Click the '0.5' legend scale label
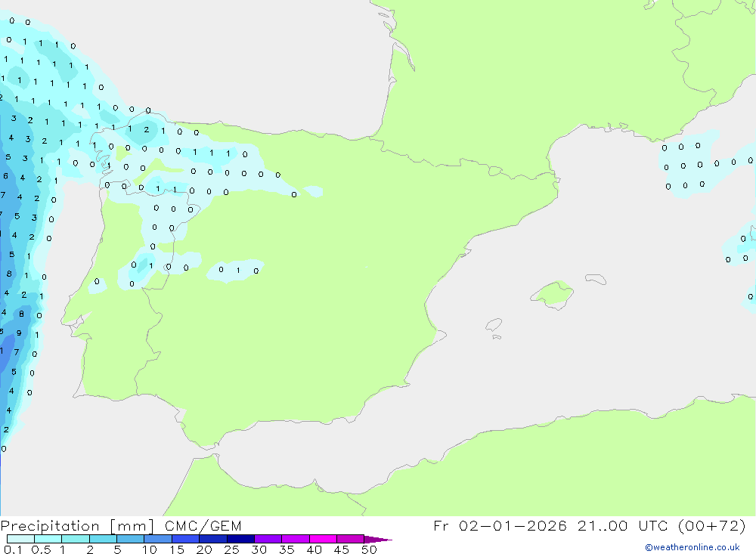Screen dimensions: 756x554 [41, 549]
